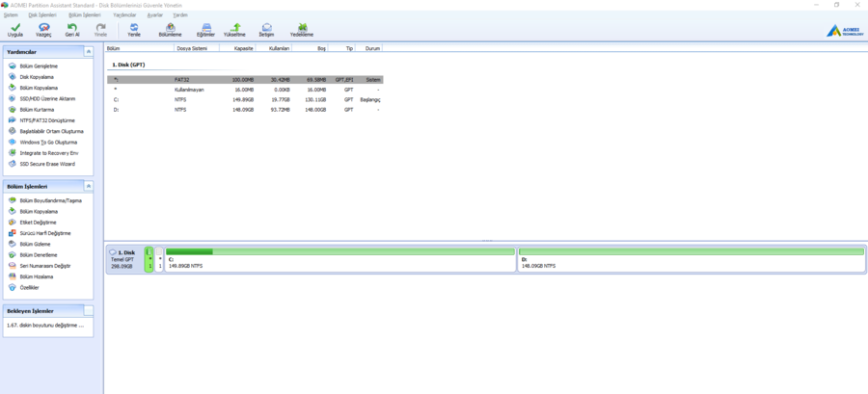Click the Dosya Sistemi column header
Screen dimensions: 868x394
197,48
